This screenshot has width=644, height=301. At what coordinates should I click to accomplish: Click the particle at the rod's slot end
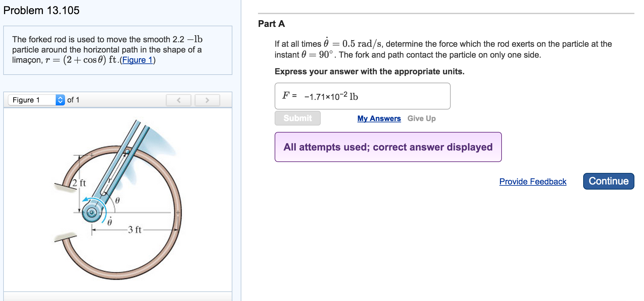click(x=127, y=151)
